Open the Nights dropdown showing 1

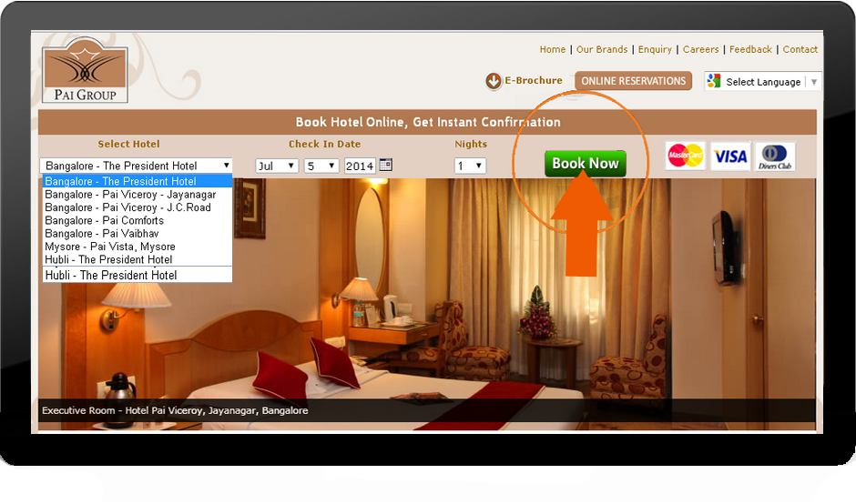pyautogui.click(x=470, y=166)
